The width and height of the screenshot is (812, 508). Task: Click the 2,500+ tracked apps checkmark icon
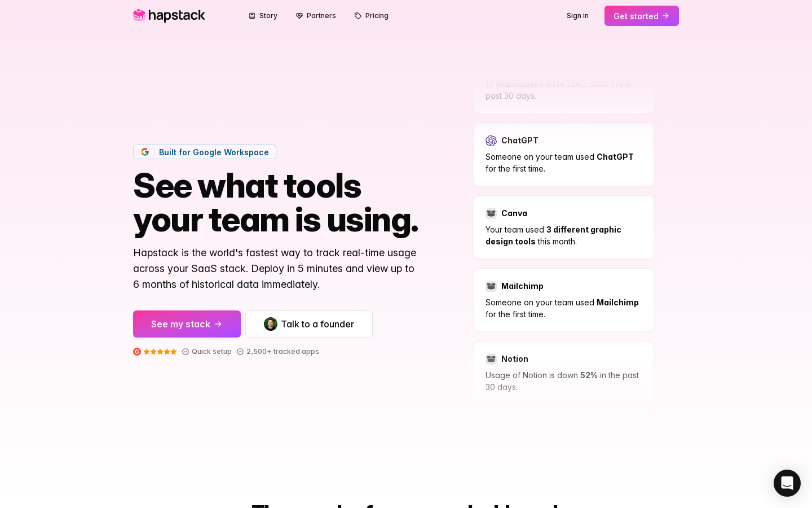(x=240, y=352)
